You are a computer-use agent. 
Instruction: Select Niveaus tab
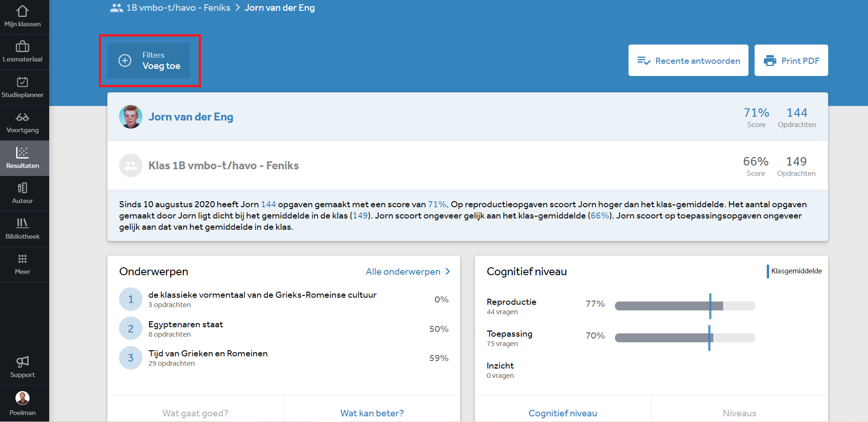tap(740, 413)
